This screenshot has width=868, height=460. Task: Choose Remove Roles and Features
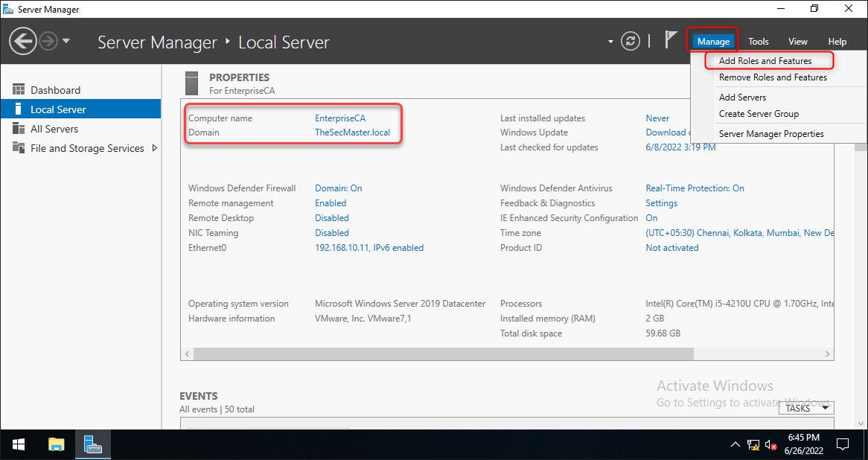[x=773, y=77]
